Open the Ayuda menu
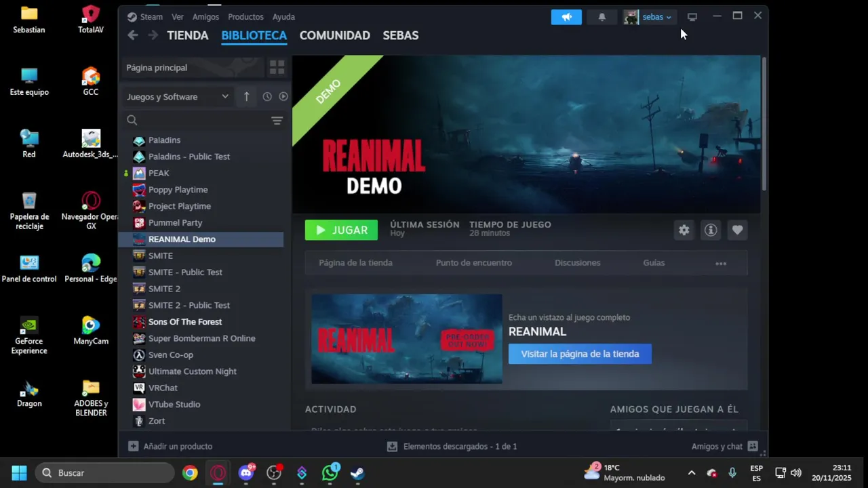 (283, 17)
